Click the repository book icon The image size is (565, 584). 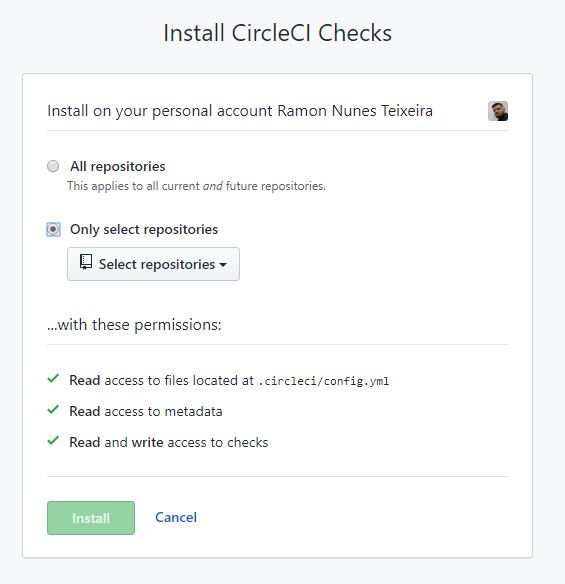tap(86, 262)
